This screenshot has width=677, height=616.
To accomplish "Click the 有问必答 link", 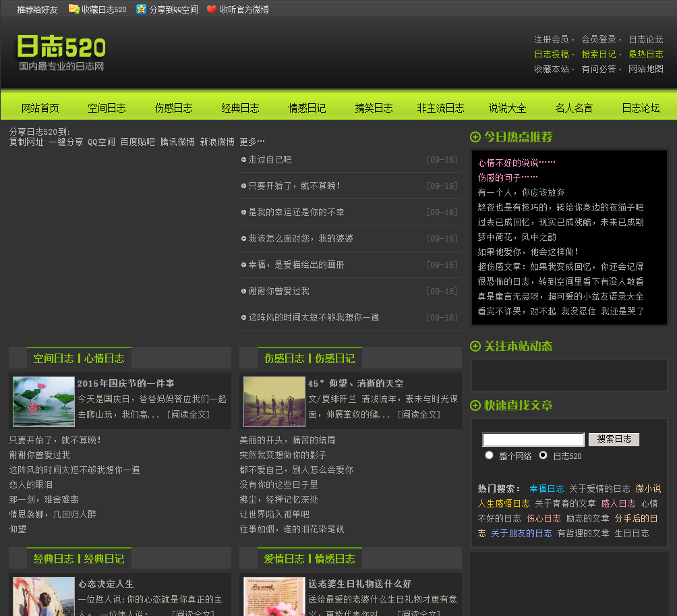I will (598, 69).
